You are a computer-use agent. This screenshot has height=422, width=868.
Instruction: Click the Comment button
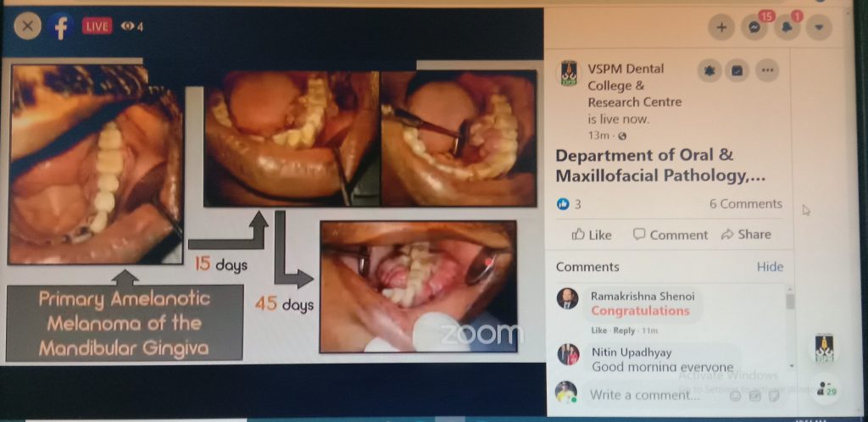(x=670, y=235)
